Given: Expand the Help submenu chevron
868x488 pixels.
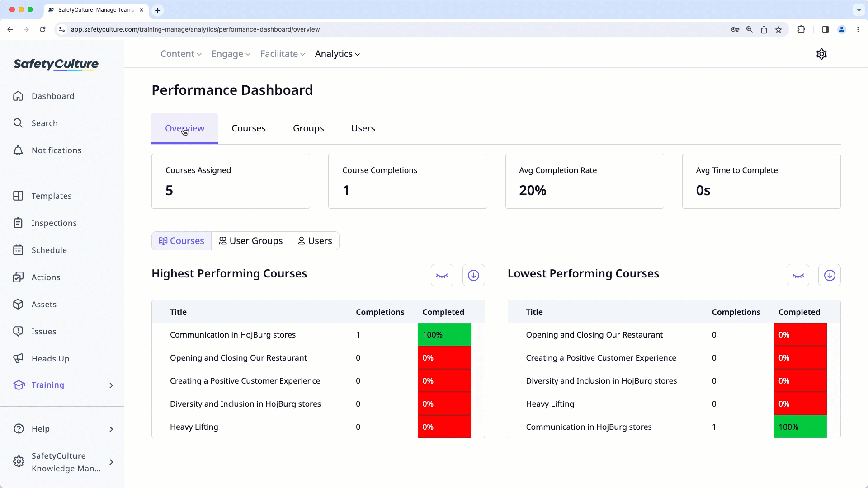Looking at the screenshot, I should point(111,429).
